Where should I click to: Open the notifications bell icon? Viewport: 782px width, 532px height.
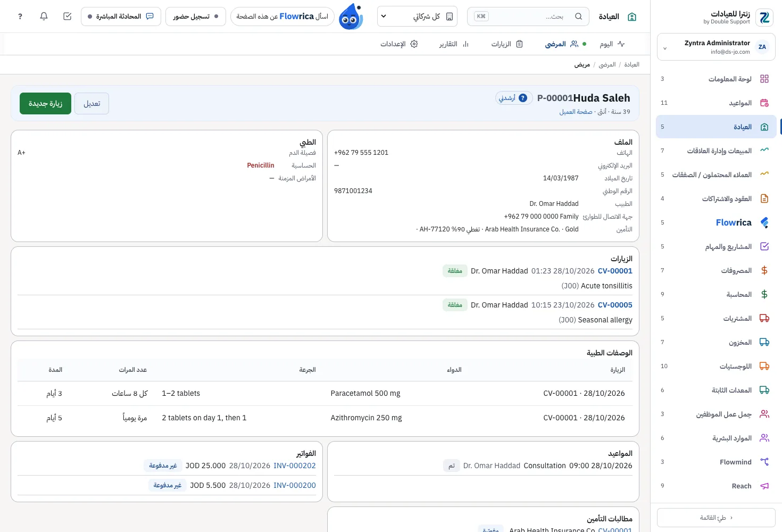pyautogui.click(x=44, y=16)
